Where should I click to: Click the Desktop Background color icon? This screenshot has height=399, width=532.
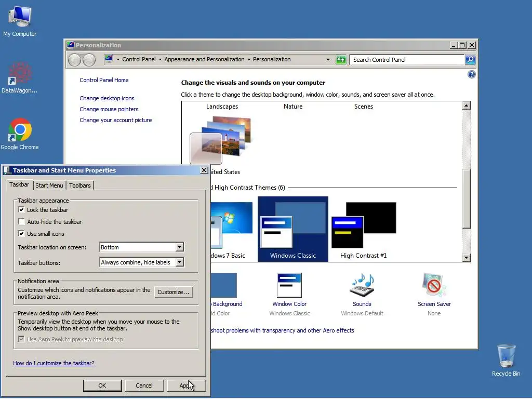tap(223, 285)
